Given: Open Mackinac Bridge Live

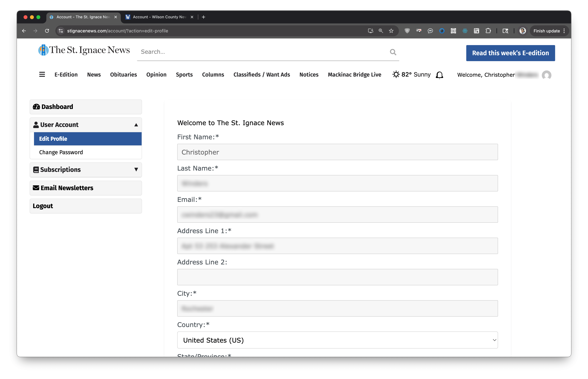Looking at the screenshot, I should (354, 75).
